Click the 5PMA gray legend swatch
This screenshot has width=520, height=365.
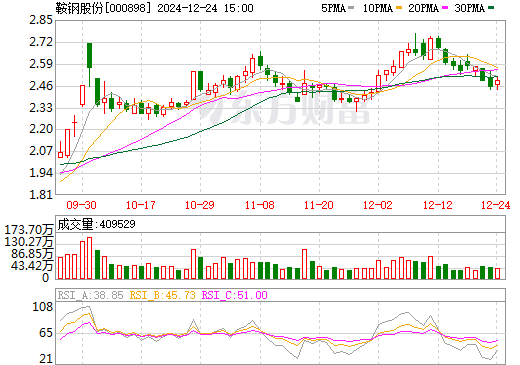pos(351,8)
